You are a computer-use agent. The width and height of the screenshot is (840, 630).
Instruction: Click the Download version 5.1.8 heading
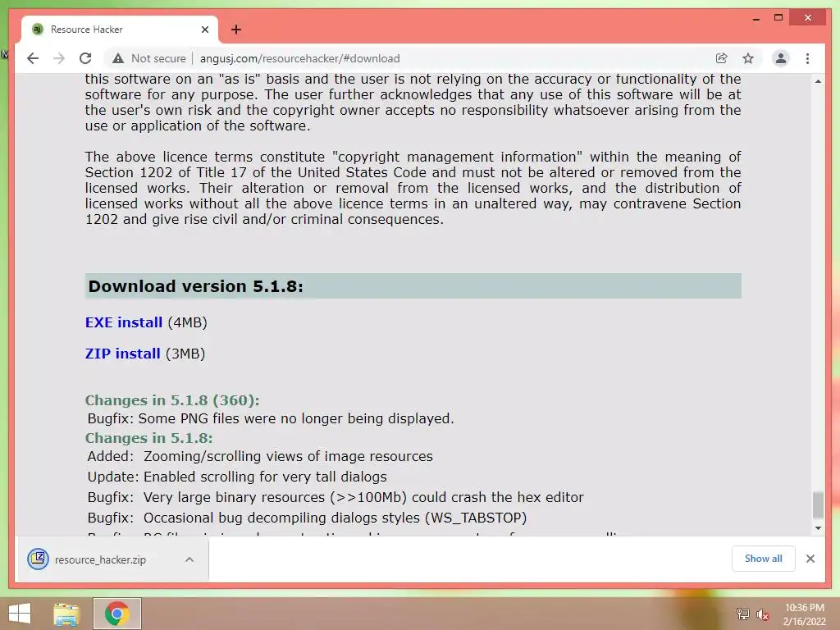click(x=196, y=286)
